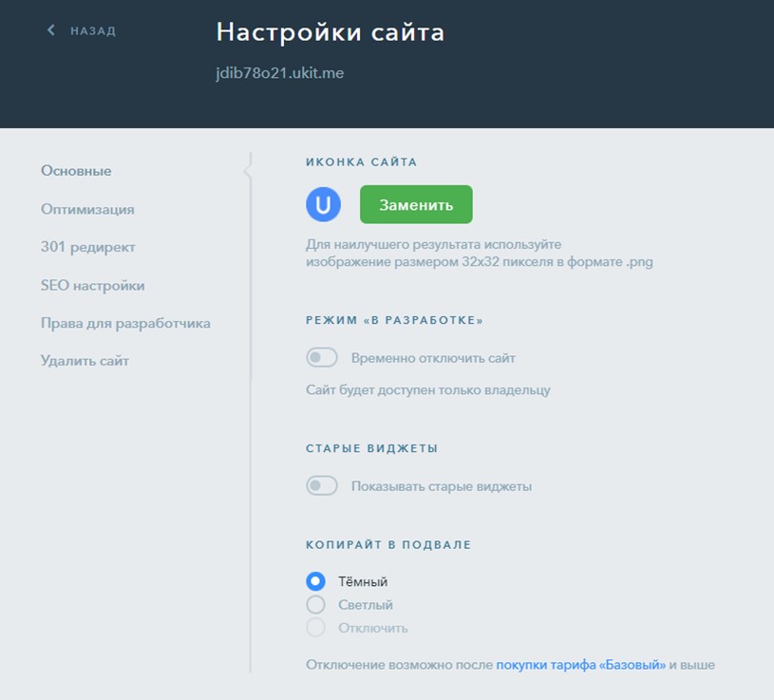Select the Светлый copyright radio option
Screen dimensions: 774x700
click(315, 604)
